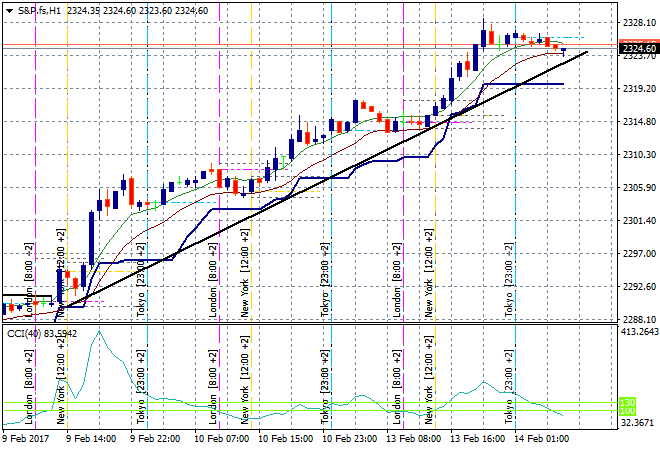Select the red horizontal price line
This screenshot has height=450, width=660.
pyautogui.click(x=300, y=45)
